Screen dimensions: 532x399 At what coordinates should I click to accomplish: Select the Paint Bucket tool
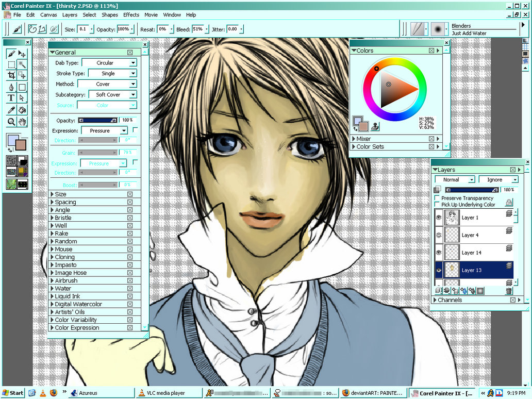tap(22, 110)
